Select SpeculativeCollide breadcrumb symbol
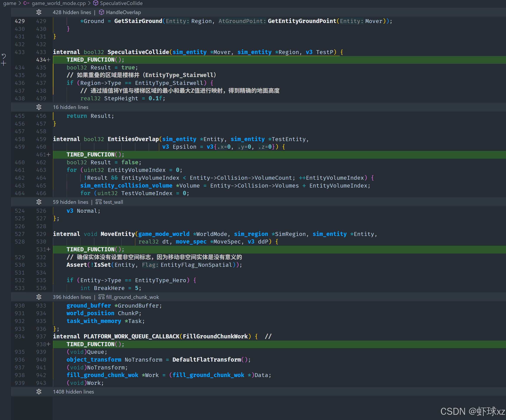This screenshot has width=506, height=420. click(x=121, y=3)
